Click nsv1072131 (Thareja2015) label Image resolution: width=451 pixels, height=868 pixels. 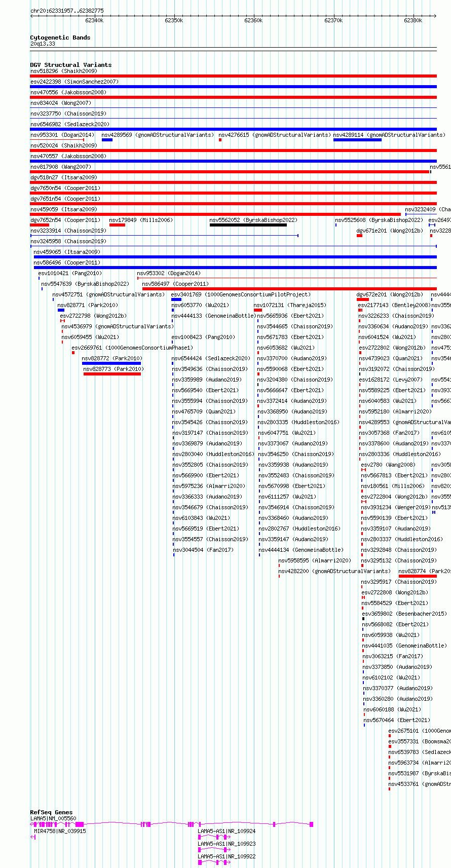click(x=290, y=306)
